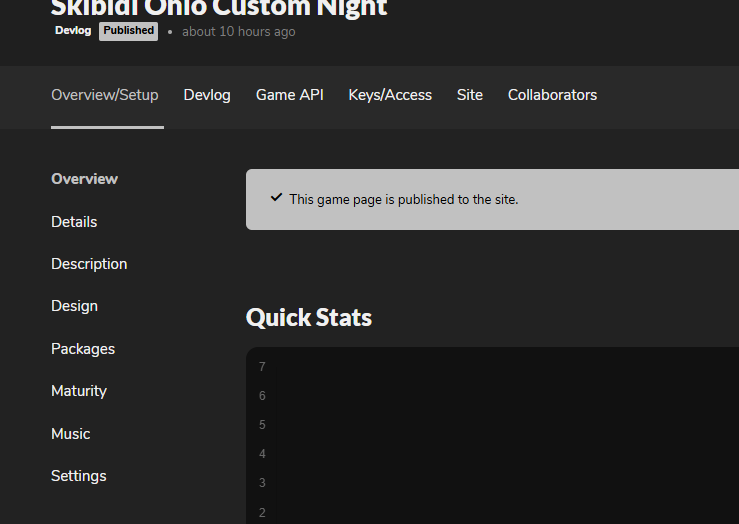Click the 'about 10 hours ago' timestamp
The height and width of the screenshot is (524, 739).
coord(238,32)
